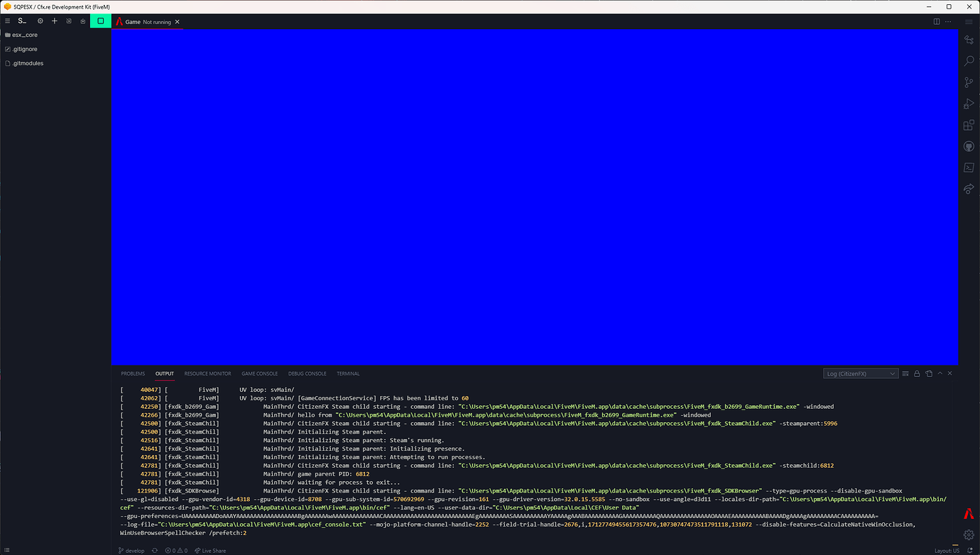The image size is (980, 555).
Task: Switch to the Game Console tab
Action: (259, 373)
